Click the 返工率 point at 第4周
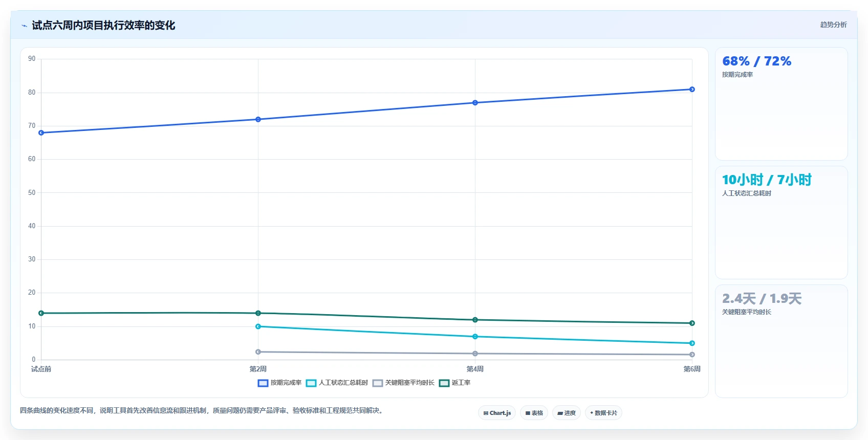The height and width of the screenshot is (440, 868). pyautogui.click(x=475, y=320)
